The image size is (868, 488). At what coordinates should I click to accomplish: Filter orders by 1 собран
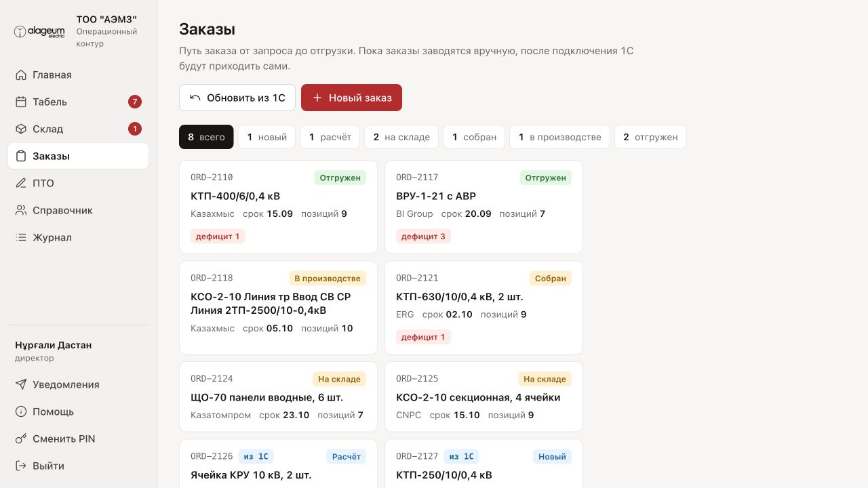click(x=474, y=137)
